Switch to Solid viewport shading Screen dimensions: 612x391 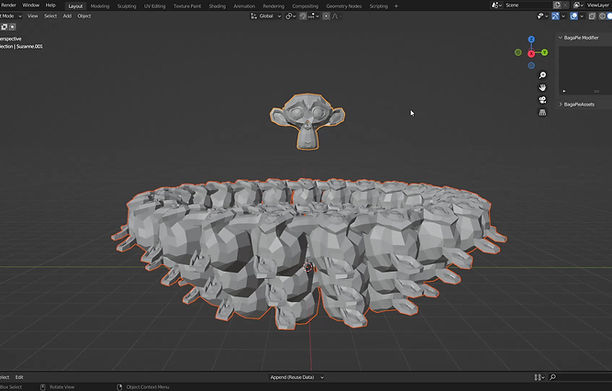[609, 16]
